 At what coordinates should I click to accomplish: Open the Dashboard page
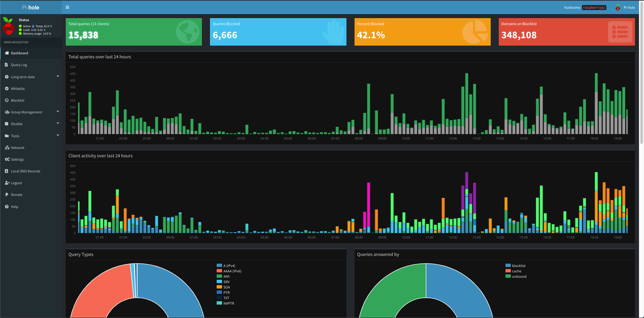click(x=31, y=53)
